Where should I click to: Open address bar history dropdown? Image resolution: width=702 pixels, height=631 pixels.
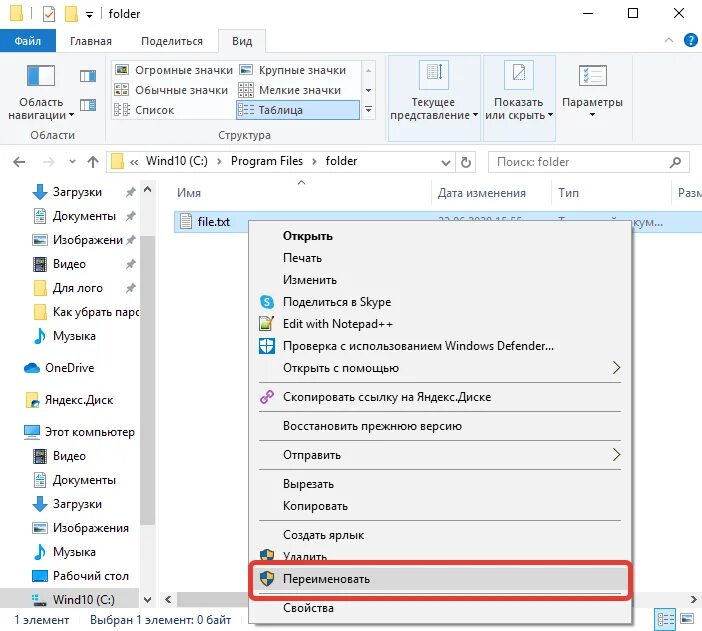tap(445, 162)
